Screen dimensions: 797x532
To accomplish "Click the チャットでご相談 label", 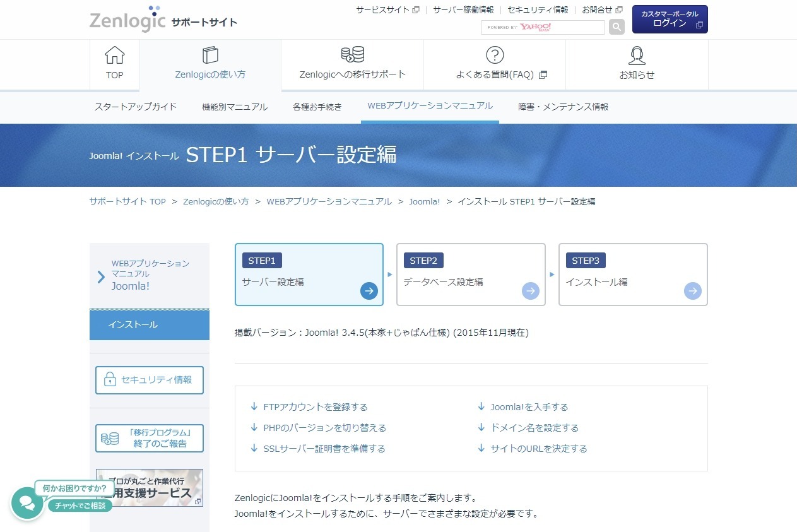I will (x=80, y=505).
